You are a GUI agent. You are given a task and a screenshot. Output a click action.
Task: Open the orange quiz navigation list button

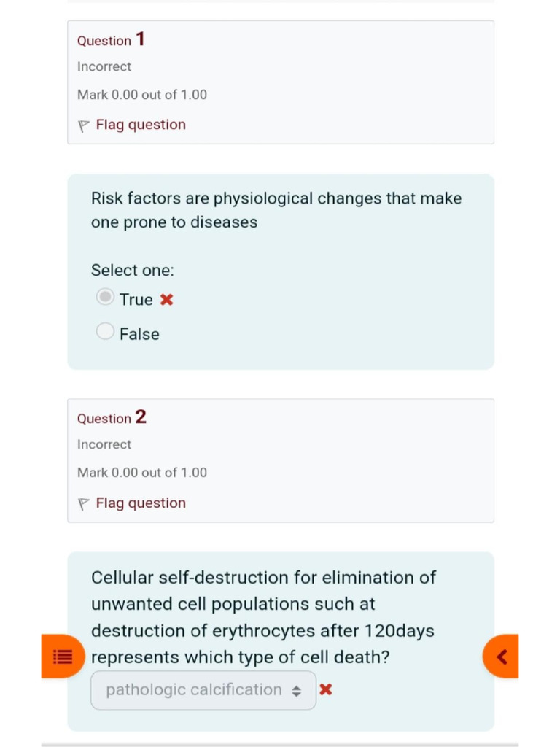coord(63,657)
